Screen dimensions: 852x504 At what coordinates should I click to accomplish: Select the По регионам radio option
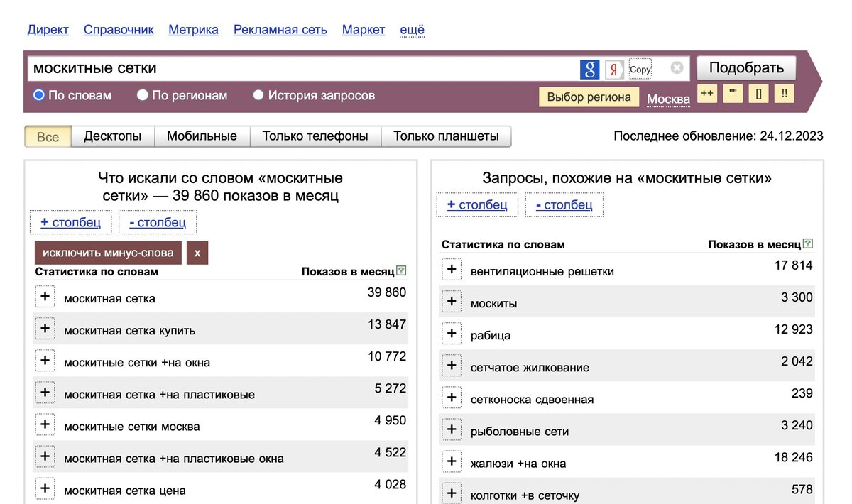[142, 95]
